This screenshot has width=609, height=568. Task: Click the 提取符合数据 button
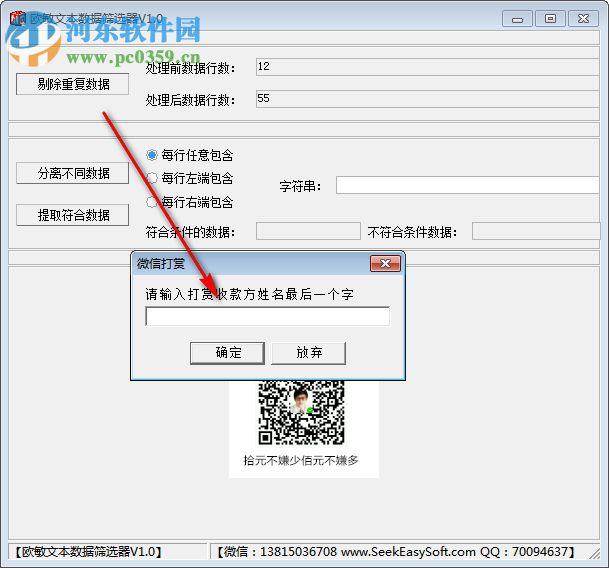pos(72,215)
